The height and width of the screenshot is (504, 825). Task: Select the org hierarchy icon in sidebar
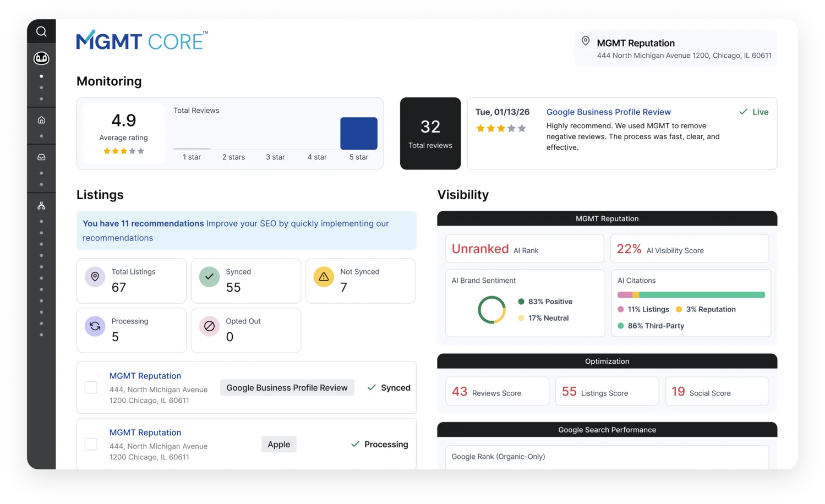coord(41,206)
